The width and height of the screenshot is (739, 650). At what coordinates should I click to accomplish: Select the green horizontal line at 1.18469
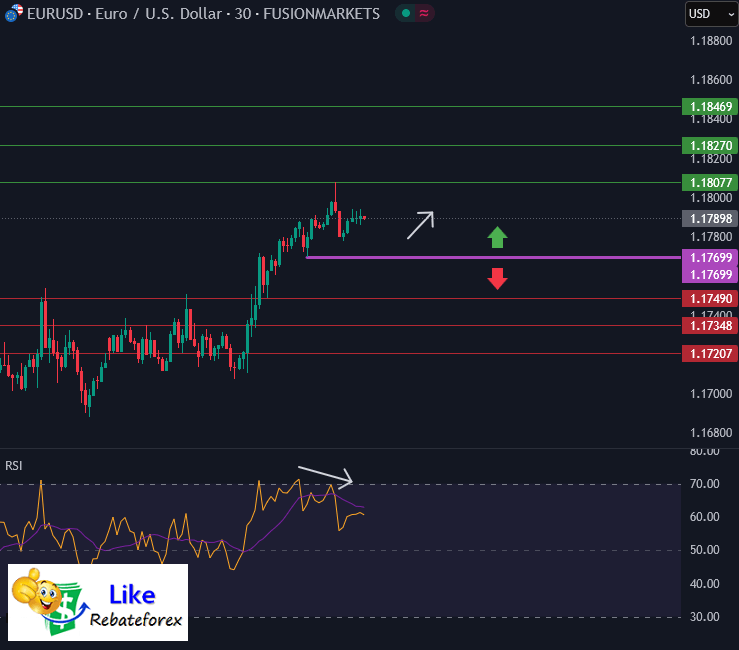pos(341,107)
